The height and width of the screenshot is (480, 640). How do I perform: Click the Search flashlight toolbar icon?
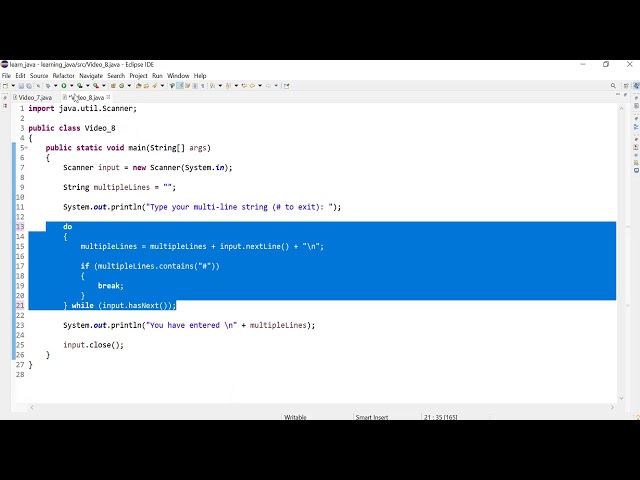154,86
